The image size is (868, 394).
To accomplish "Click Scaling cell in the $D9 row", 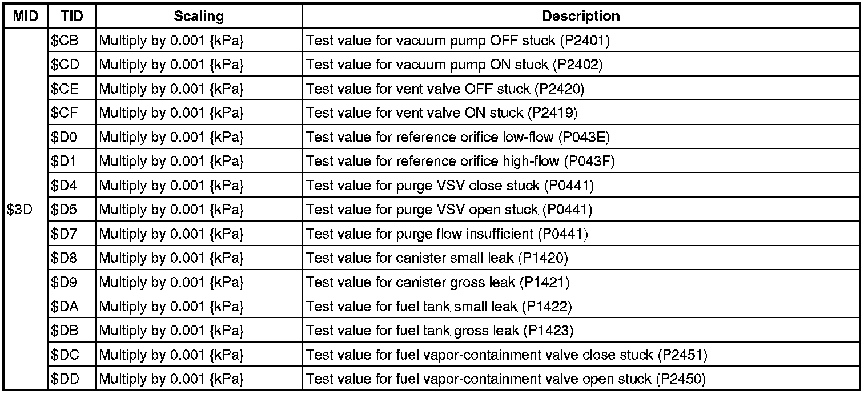I will point(171,283).
